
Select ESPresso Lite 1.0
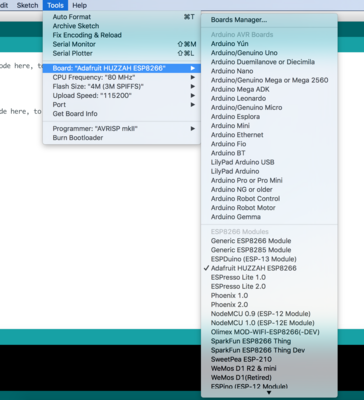coord(269,277)
